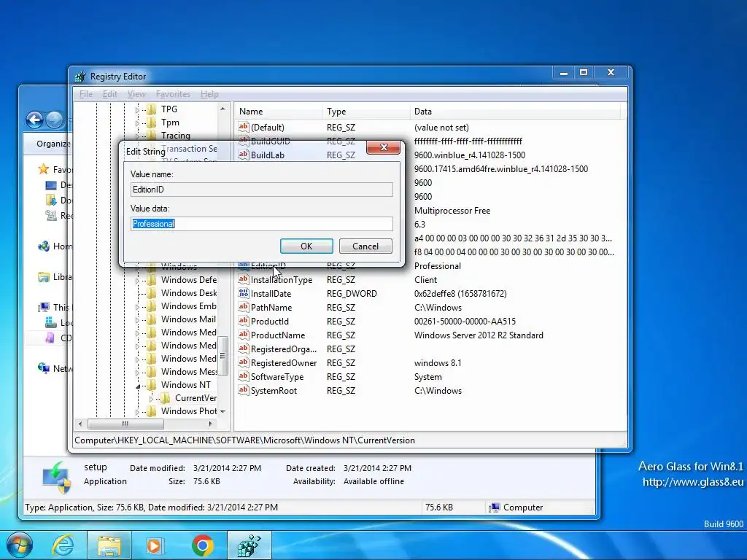Screen dimensions: 747x560
Task: Click the Favorites star icon in Explorer
Action: 43,169
